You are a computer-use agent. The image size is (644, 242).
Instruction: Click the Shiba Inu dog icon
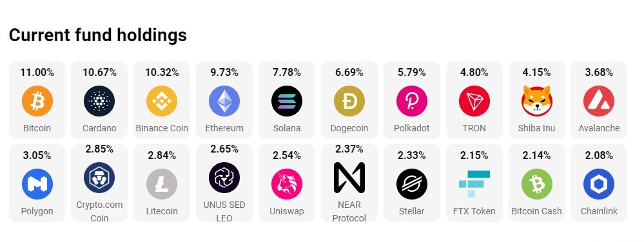tap(536, 101)
